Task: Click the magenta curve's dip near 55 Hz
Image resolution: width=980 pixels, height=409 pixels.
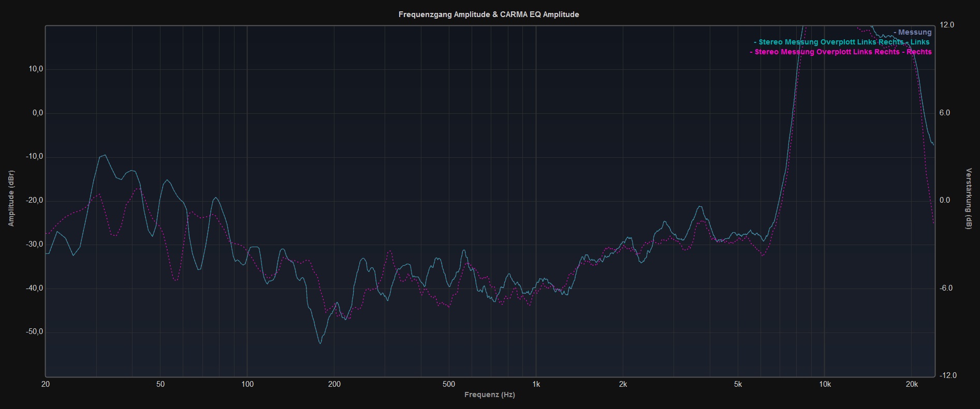Action: coord(175,280)
